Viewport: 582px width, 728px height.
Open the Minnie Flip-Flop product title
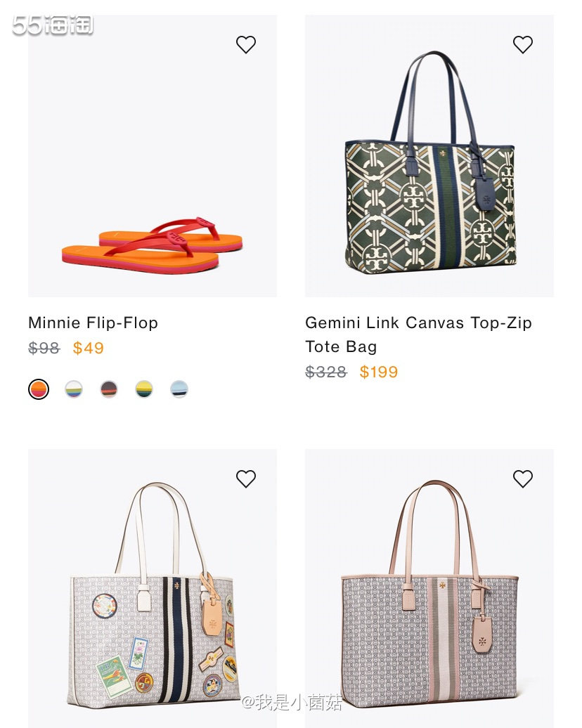tap(93, 323)
